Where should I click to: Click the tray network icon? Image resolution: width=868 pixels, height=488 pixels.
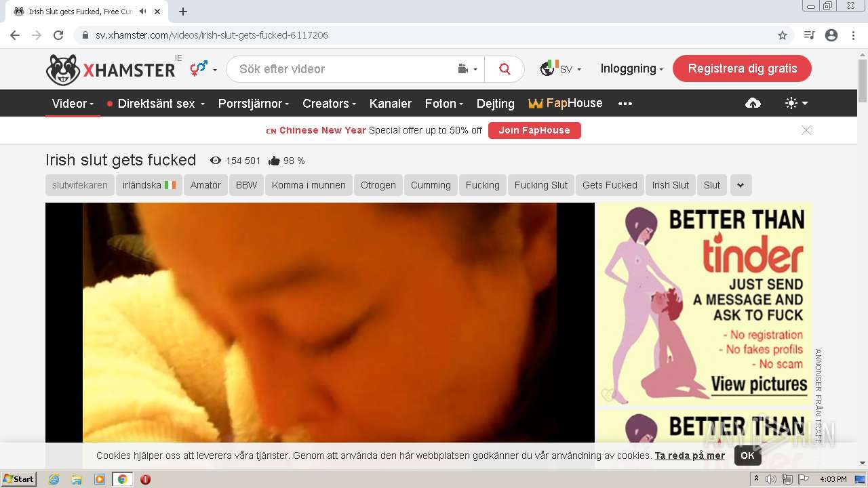[x=787, y=479]
